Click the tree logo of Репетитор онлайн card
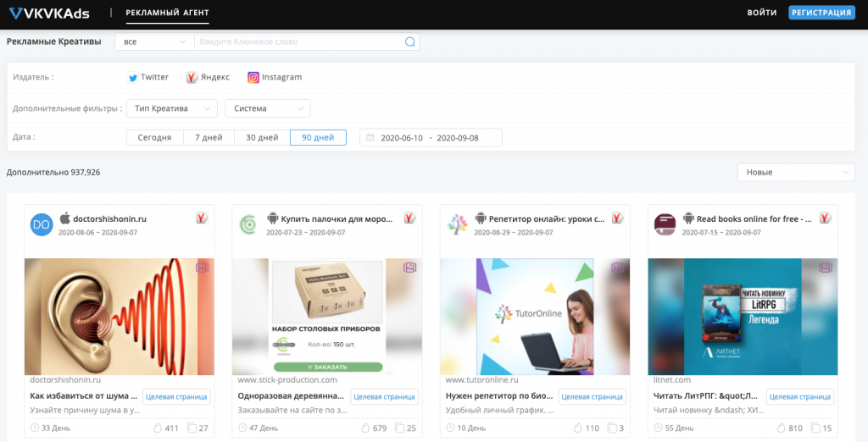868x442 pixels. click(457, 224)
